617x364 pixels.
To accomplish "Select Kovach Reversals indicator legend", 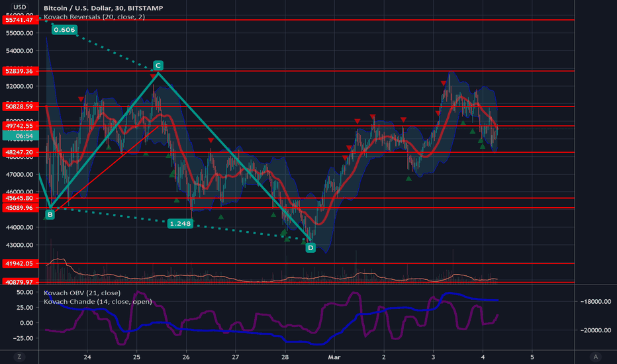I will tap(94, 17).
